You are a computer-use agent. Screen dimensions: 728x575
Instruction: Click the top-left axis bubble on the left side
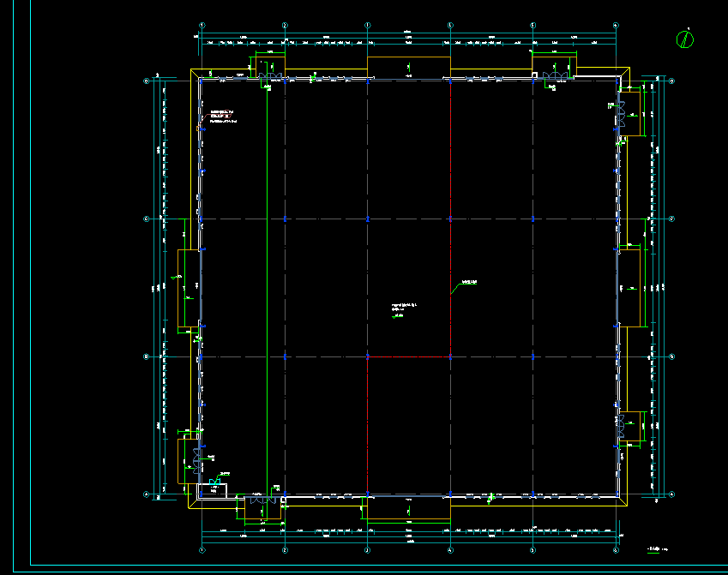(146, 81)
